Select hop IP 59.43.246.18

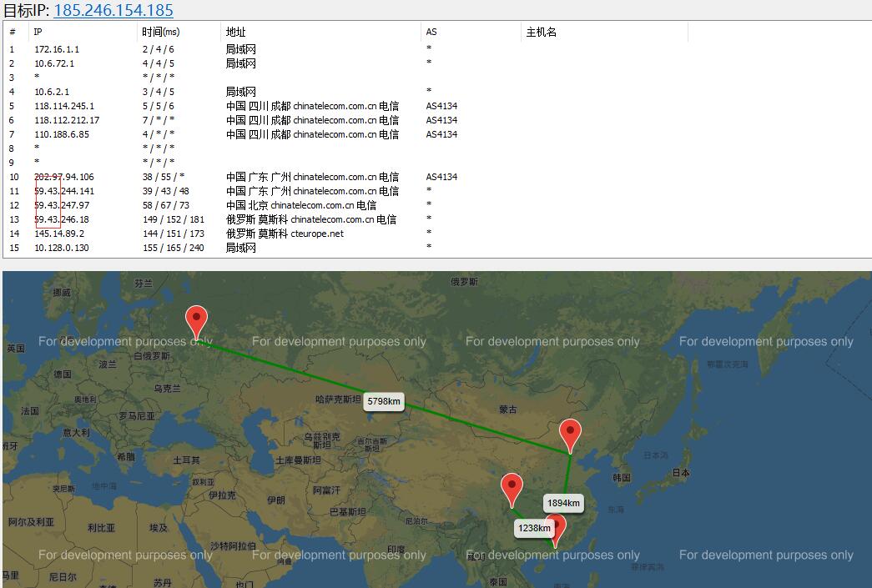point(61,219)
